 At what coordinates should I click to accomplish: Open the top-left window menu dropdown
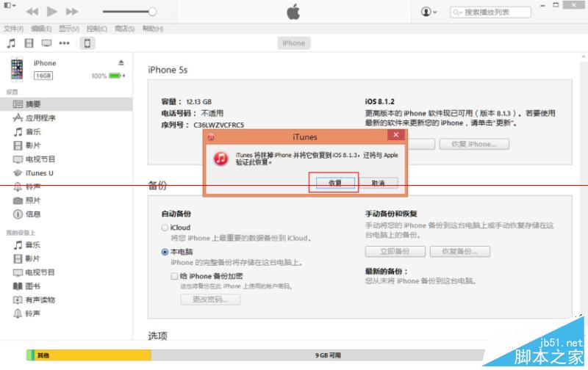(x=10, y=6)
